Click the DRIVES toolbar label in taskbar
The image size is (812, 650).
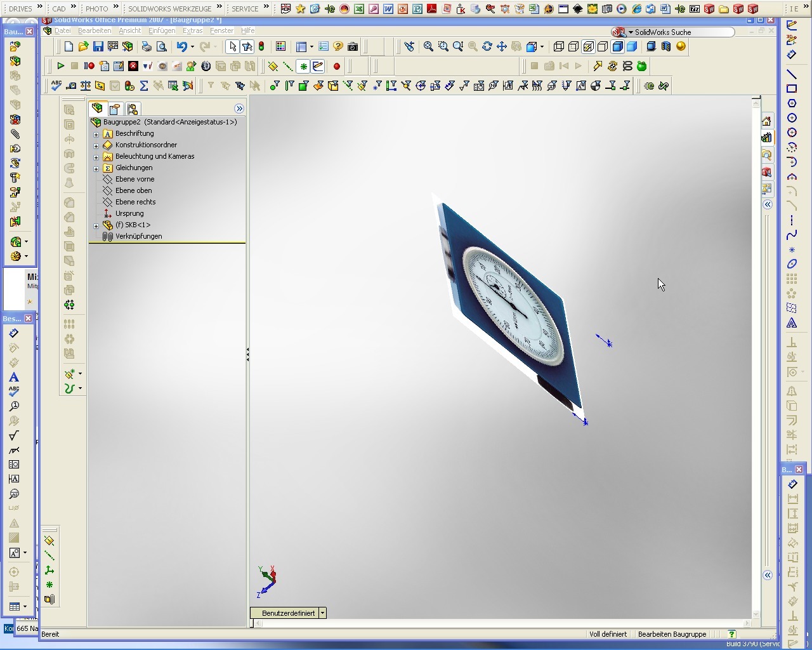pos(20,8)
